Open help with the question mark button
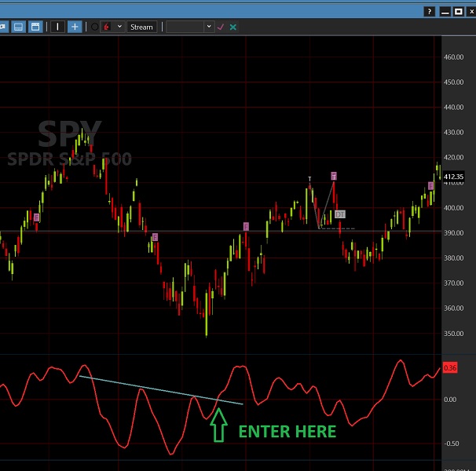Viewport: 476px width, 471px height. (429, 12)
